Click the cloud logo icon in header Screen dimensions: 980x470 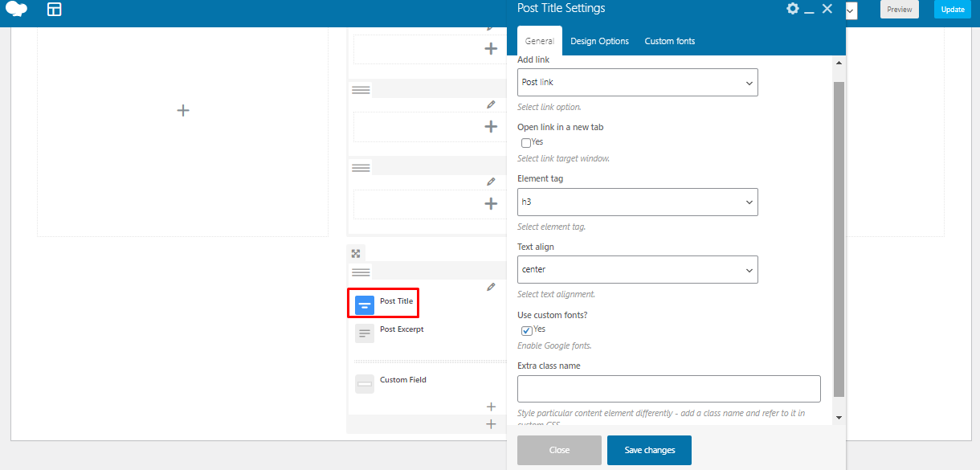16,10
